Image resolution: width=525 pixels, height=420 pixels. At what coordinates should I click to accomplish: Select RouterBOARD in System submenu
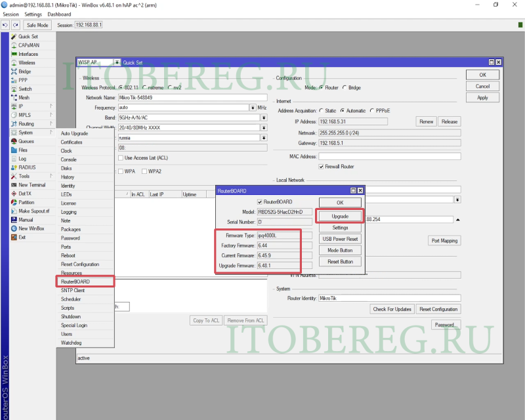85,282
